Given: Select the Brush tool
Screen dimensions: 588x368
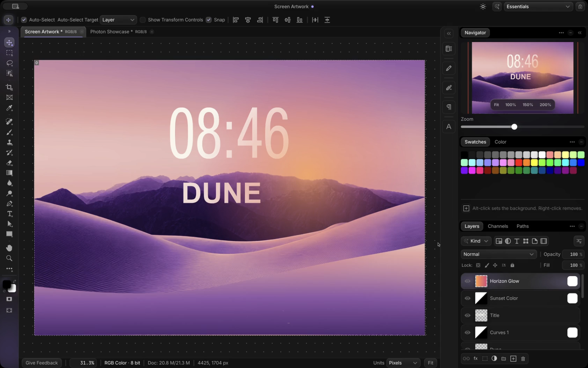Looking at the screenshot, I should [x=9, y=132].
